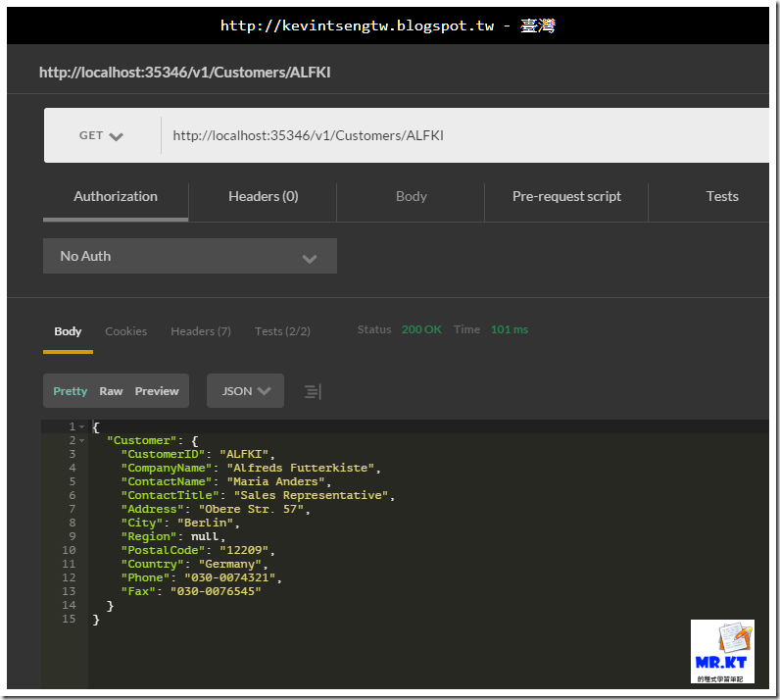Viewport: 780px width, 700px height.
Task: Open the GET method dropdown
Action: coord(101,135)
